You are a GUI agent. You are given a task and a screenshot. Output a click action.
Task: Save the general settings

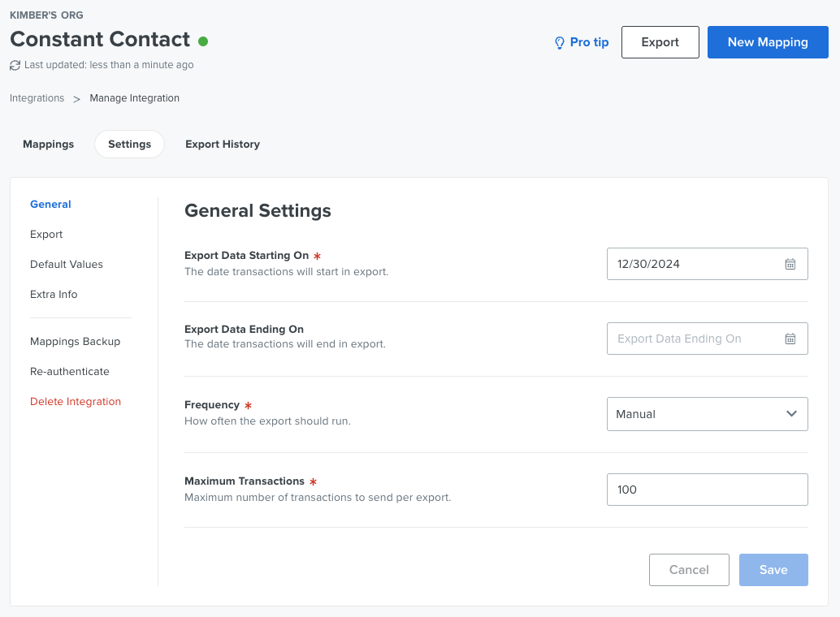click(x=773, y=570)
